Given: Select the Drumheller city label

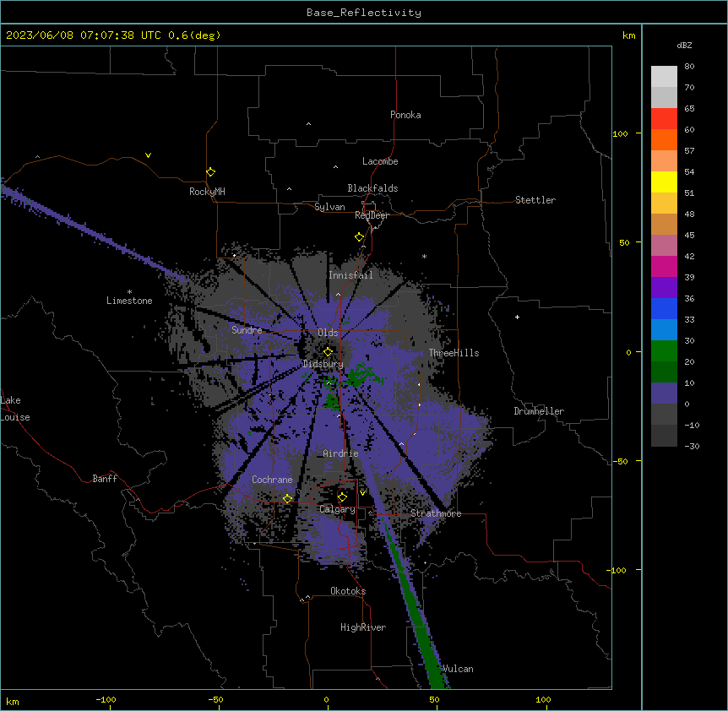Looking at the screenshot, I should pyautogui.click(x=539, y=411).
